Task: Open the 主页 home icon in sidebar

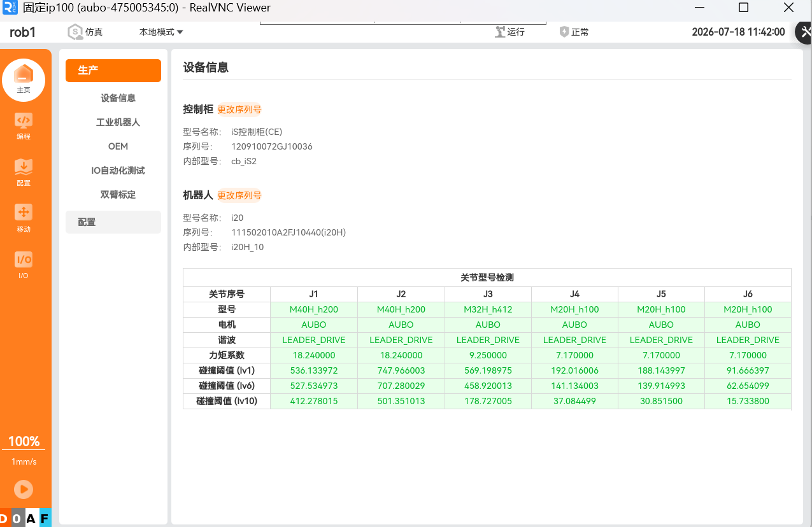Action: pyautogui.click(x=24, y=80)
